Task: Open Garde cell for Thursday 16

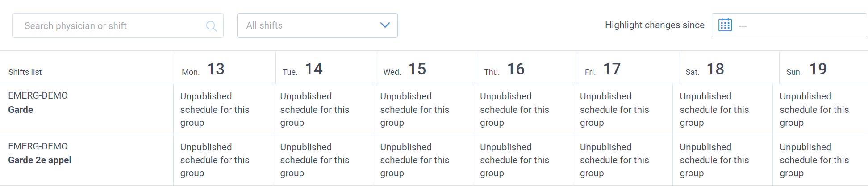Action: click(523, 110)
